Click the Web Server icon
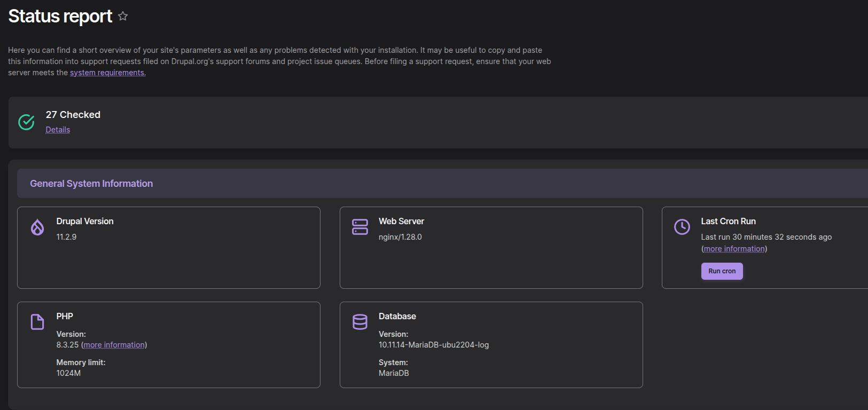This screenshot has height=410, width=868. (360, 227)
